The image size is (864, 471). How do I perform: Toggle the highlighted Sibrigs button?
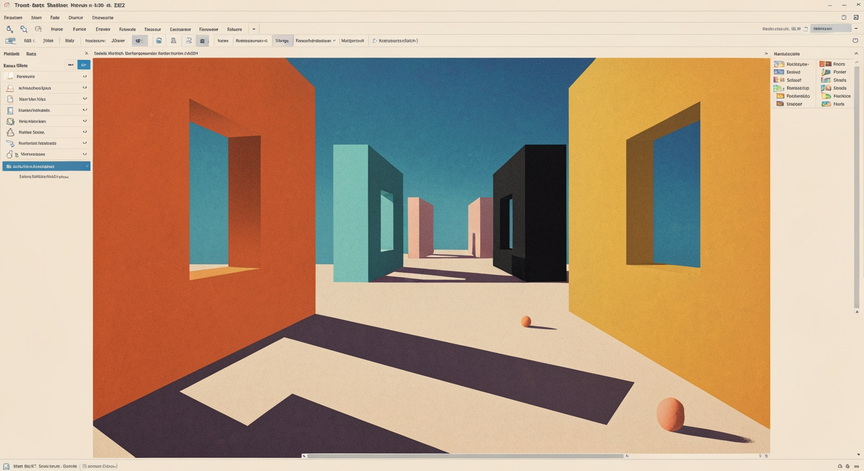tap(282, 41)
